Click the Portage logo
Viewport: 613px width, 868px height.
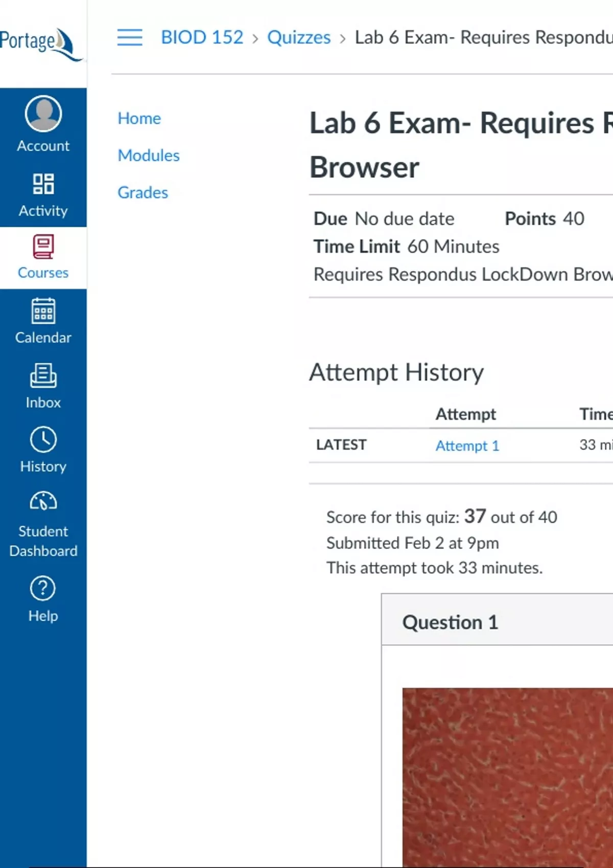point(40,43)
